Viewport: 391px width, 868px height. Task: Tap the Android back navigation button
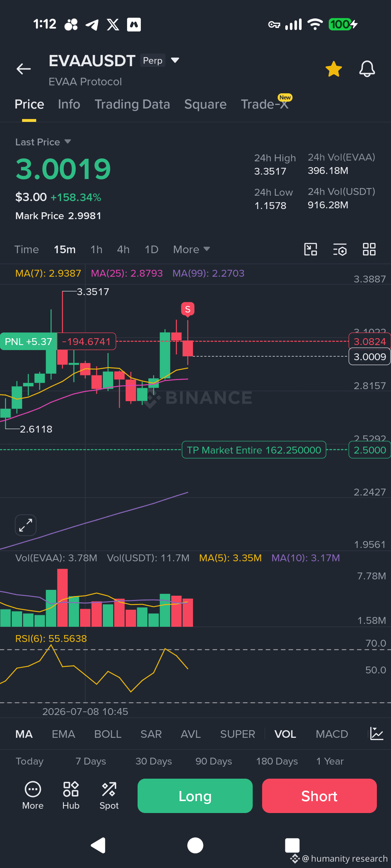pyautogui.click(x=98, y=845)
